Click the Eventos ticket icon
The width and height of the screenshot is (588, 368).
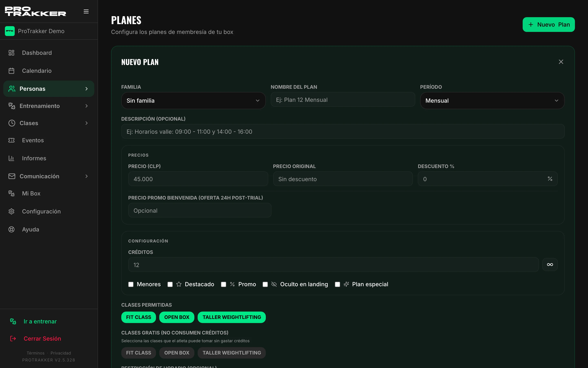[x=11, y=140]
